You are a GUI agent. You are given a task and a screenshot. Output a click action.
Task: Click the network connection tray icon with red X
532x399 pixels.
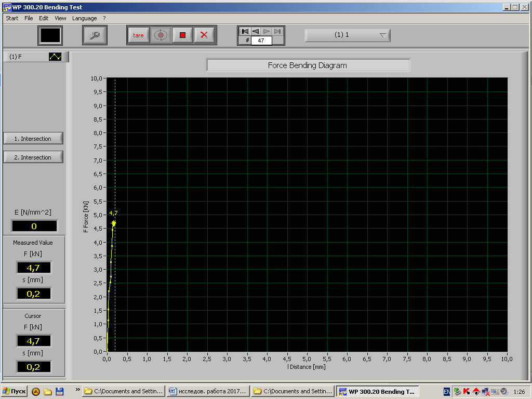click(486, 392)
